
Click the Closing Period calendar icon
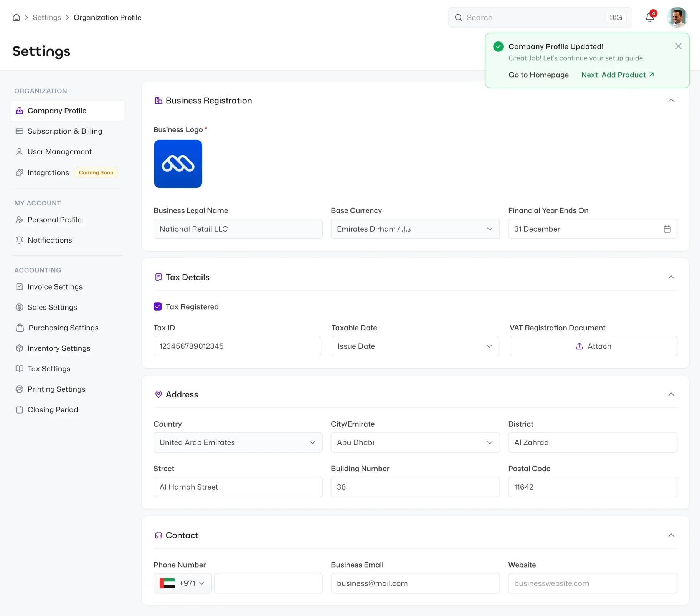point(19,410)
